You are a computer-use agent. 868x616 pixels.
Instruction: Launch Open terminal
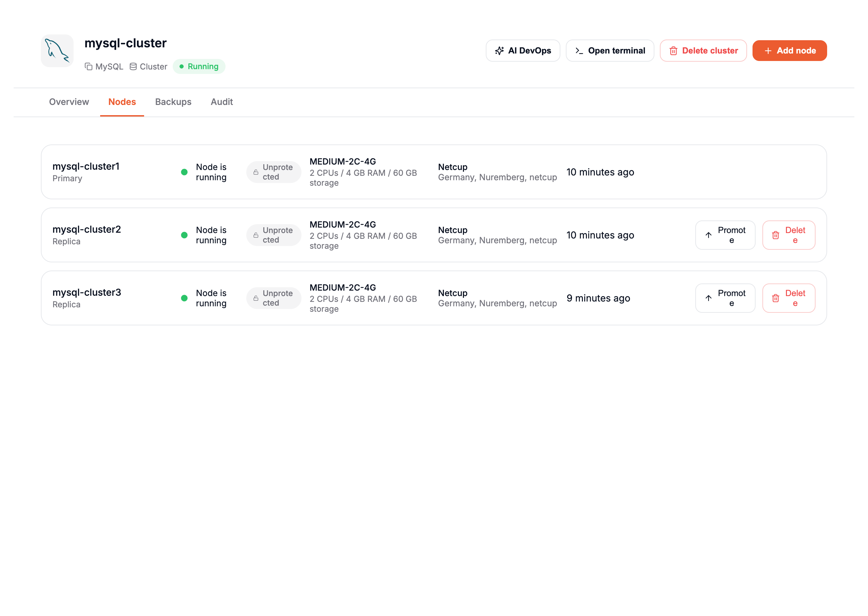tap(609, 51)
